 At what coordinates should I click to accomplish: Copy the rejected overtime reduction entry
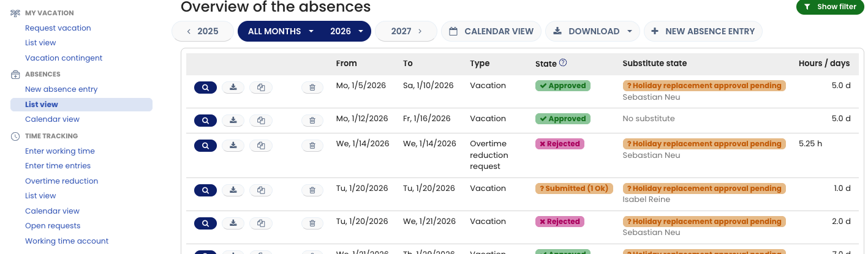[261, 146]
